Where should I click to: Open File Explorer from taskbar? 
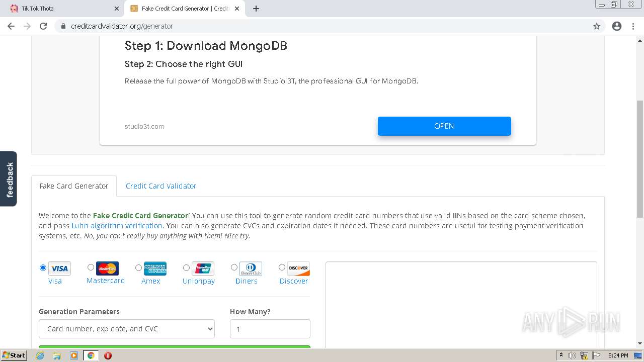[x=57, y=355]
